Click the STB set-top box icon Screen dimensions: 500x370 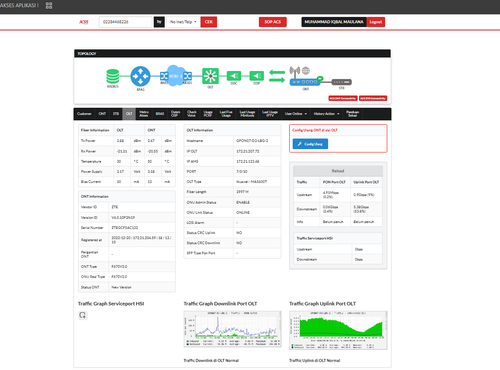pos(342,82)
